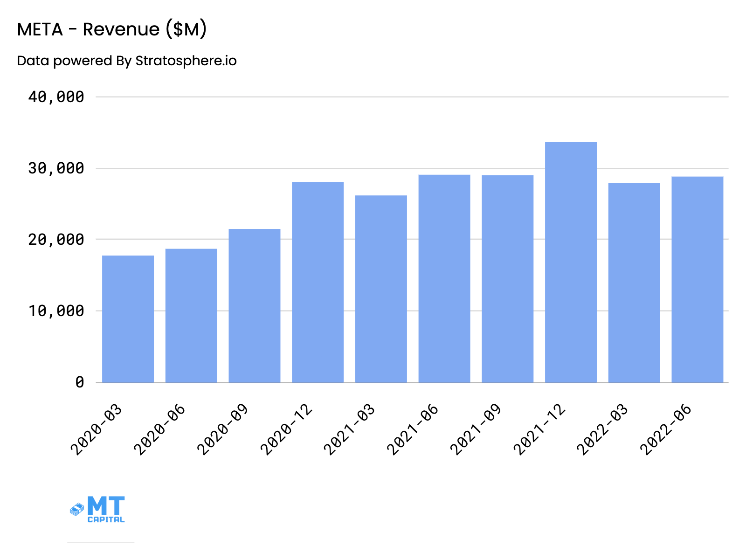Click the 2021-06 revenue bar

[444, 277]
